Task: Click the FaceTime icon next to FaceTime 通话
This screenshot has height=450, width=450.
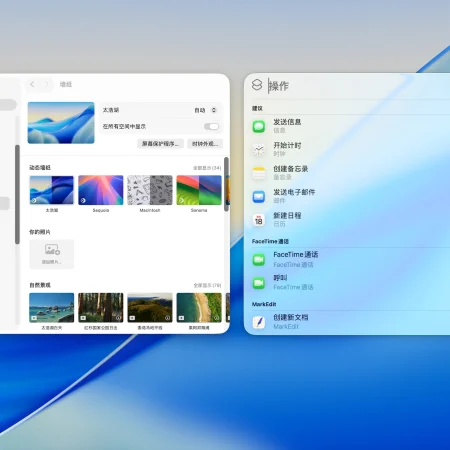Action: pyautogui.click(x=259, y=260)
